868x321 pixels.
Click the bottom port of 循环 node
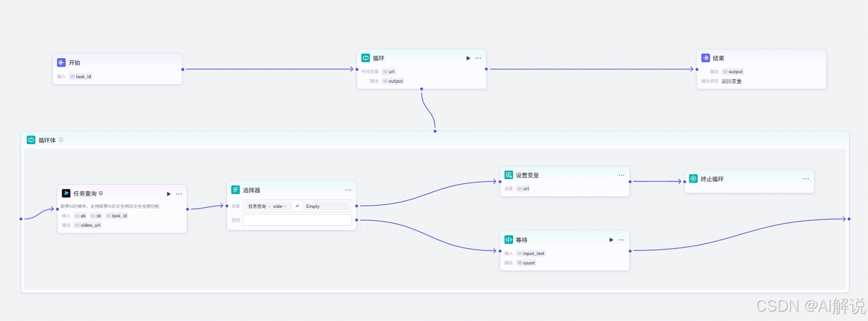[x=422, y=89]
